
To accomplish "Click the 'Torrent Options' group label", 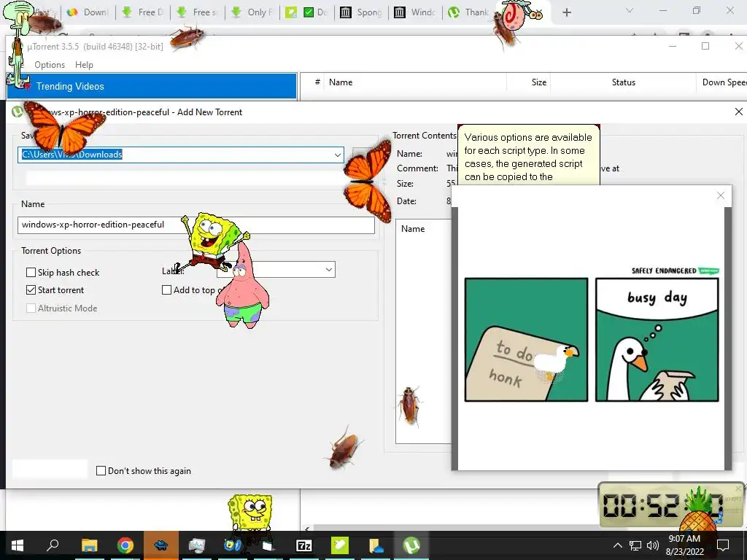I will tap(51, 251).
